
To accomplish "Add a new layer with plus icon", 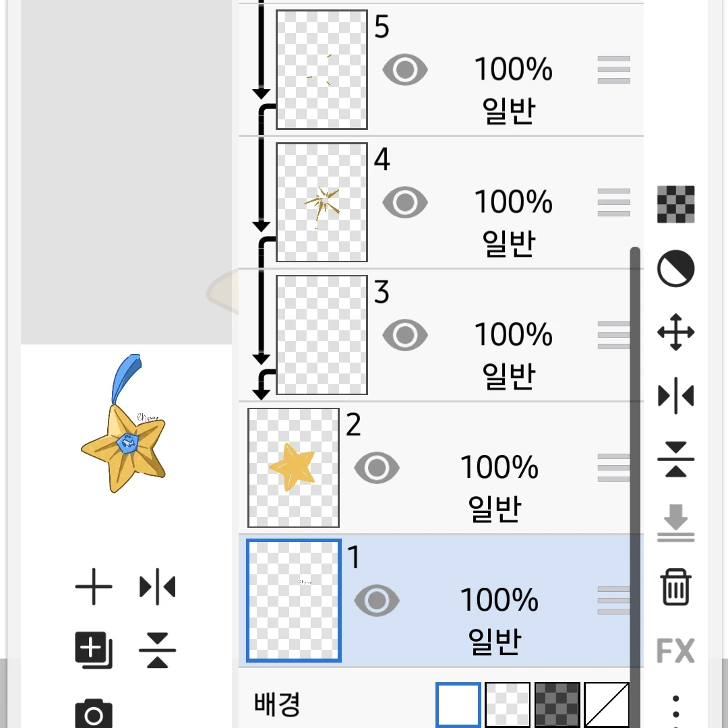I will coord(93,586).
